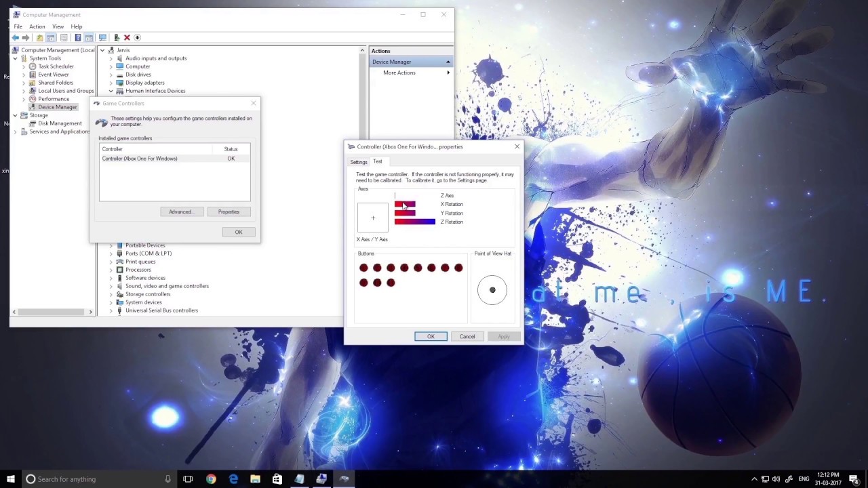The image size is (868, 488).
Task: Select Sound, video and game controllers
Action: click(x=167, y=286)
